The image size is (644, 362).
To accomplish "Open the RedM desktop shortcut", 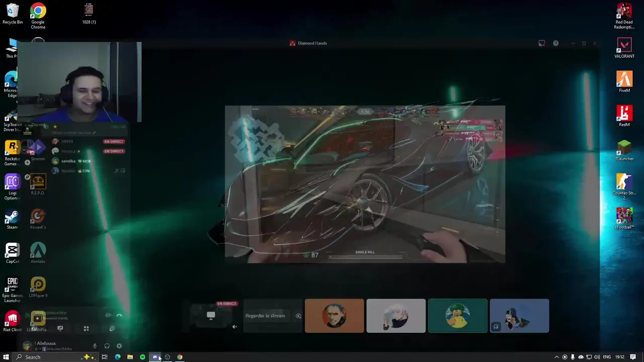I will click(624, 117).
